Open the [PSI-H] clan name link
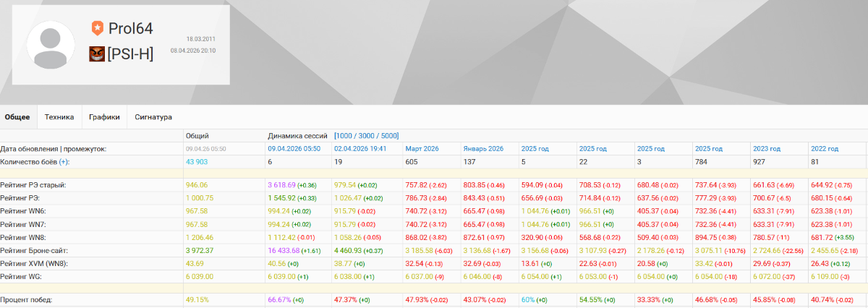The height and width of the screenshot is (308, 868). [130, 54]
